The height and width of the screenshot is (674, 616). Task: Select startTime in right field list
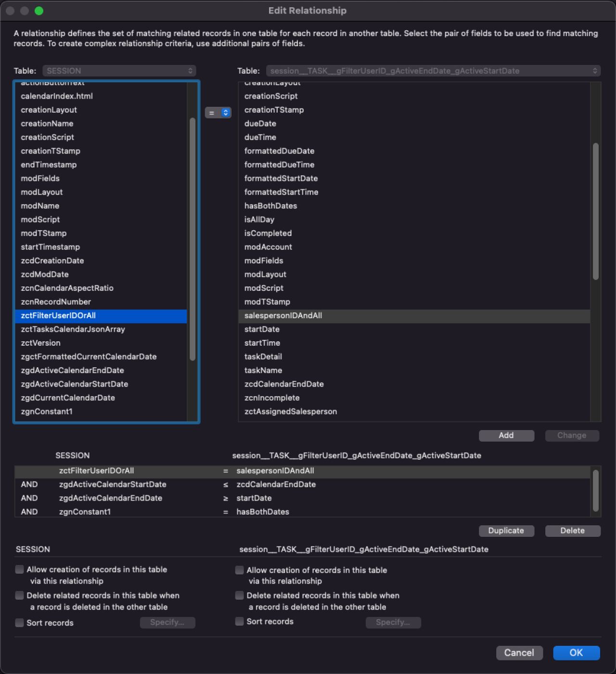[x=414, y=343]
